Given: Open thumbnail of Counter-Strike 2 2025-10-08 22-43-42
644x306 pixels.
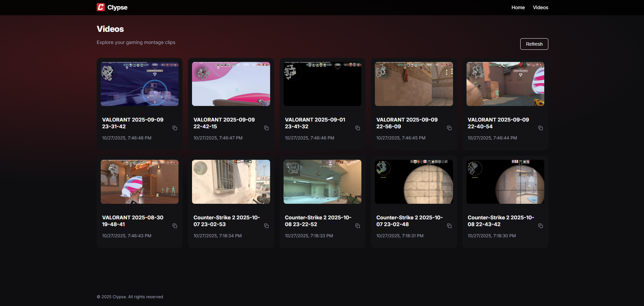Looking at the screenshot, I should pos(505,182).
